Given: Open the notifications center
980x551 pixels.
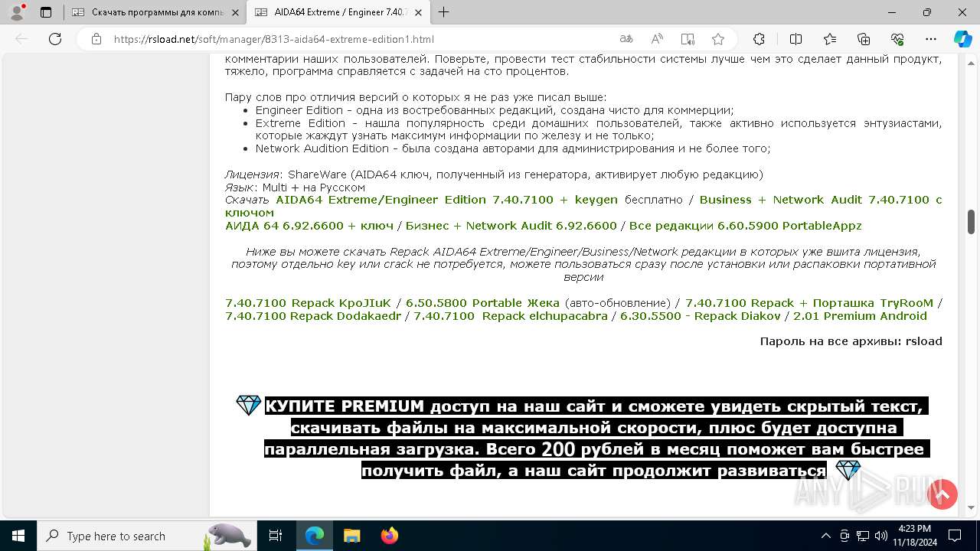Looking at the screenshot, I should 955,536.
